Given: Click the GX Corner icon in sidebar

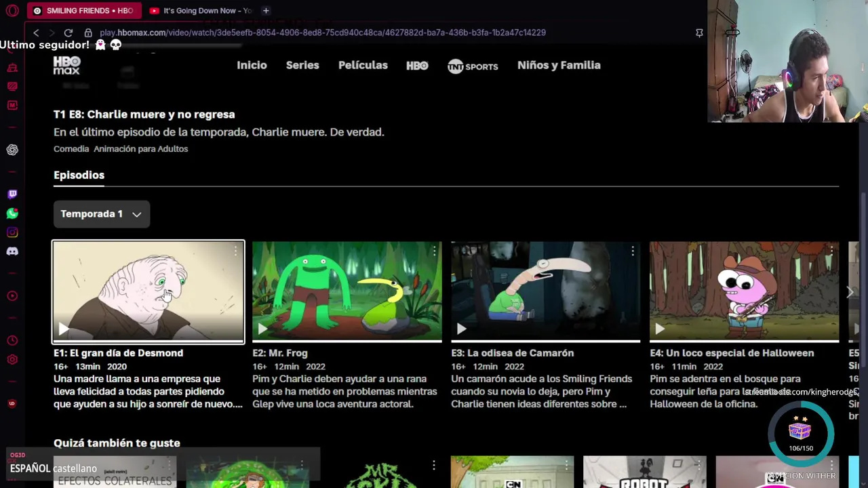Looking at the screenshot, I should [12, 68].
